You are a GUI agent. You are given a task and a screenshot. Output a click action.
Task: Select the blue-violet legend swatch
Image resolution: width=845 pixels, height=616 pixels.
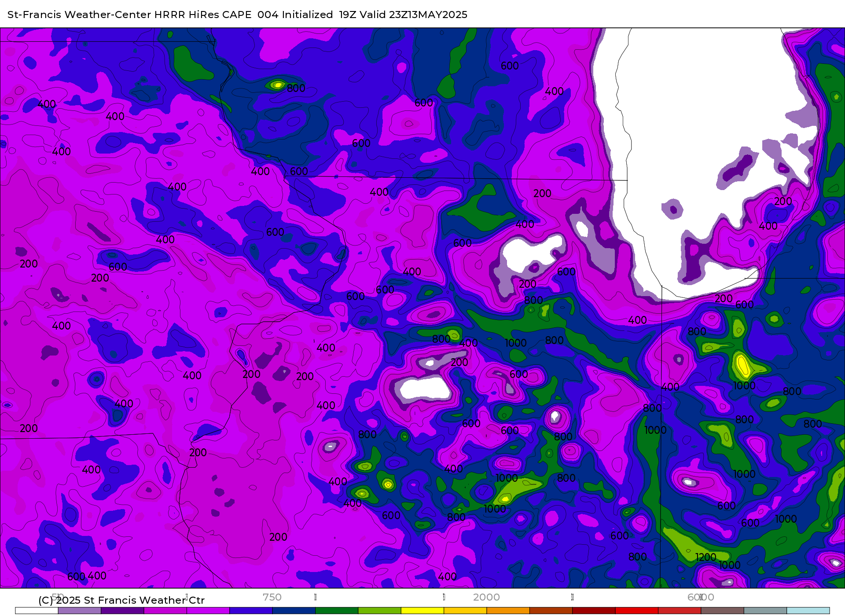pyautogui.click(x=251, y=611)
